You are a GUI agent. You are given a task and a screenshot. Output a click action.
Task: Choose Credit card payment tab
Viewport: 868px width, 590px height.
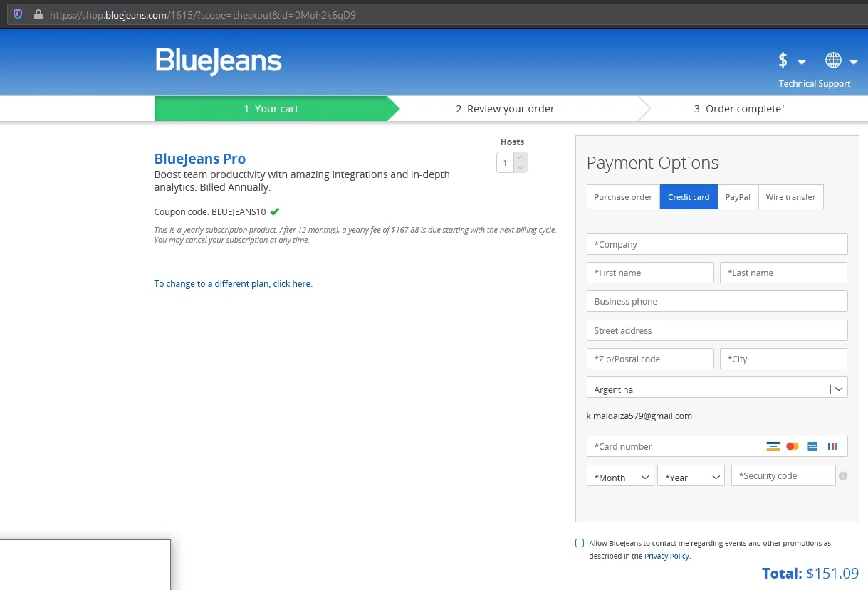click(x=689, y=197)
